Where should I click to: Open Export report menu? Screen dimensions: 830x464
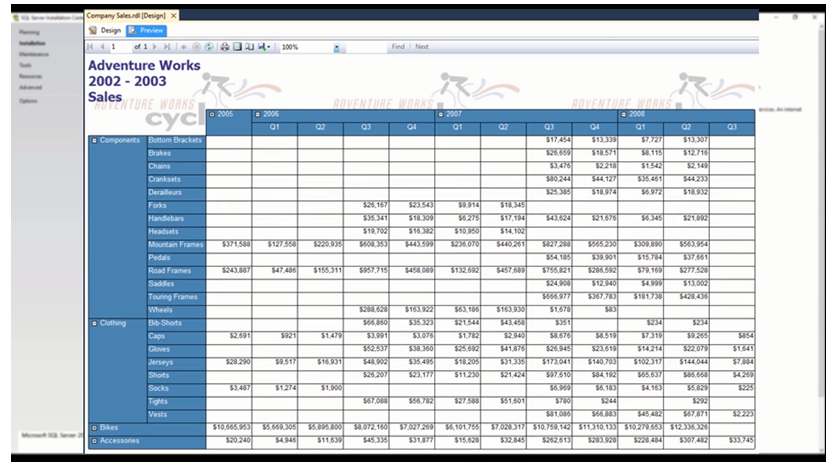click(x=264, y=47)
